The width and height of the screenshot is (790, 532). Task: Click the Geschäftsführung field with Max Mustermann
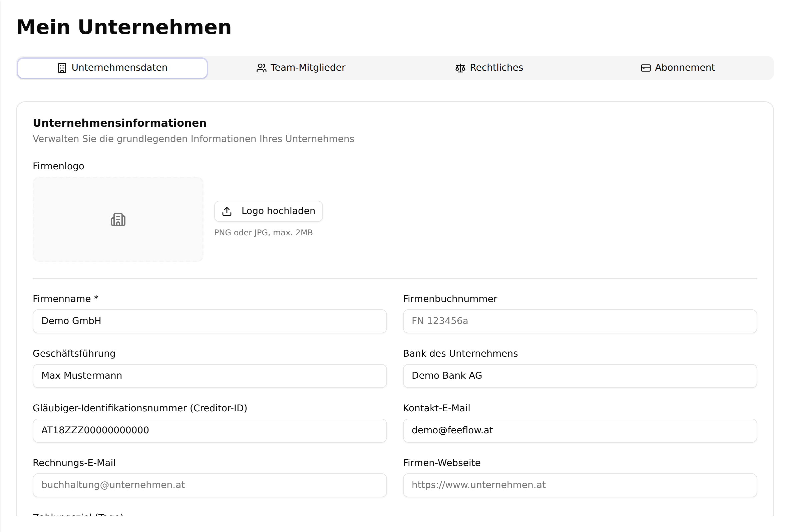tap(210, 376)
